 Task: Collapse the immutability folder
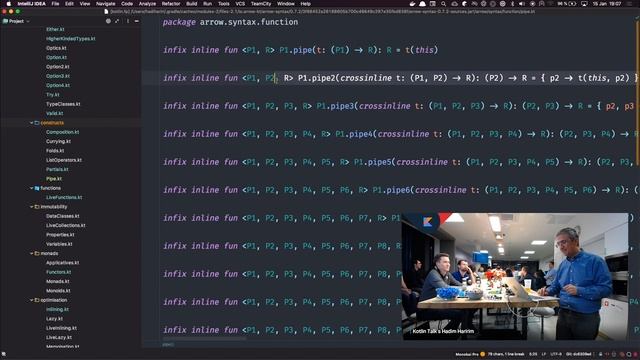[x=31, y=207]
